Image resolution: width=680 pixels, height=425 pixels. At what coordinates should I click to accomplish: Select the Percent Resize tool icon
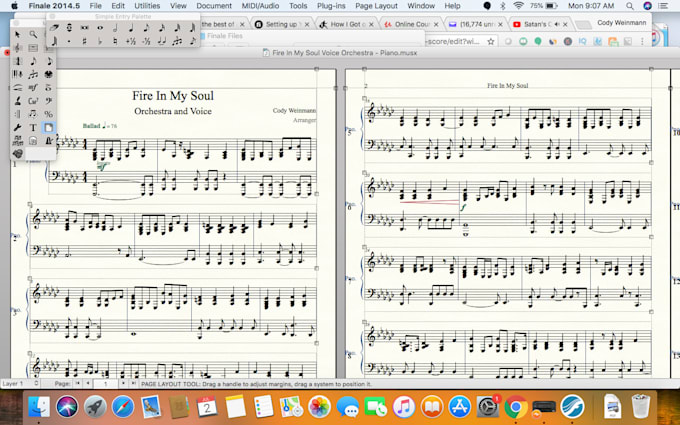pos(49,114)
